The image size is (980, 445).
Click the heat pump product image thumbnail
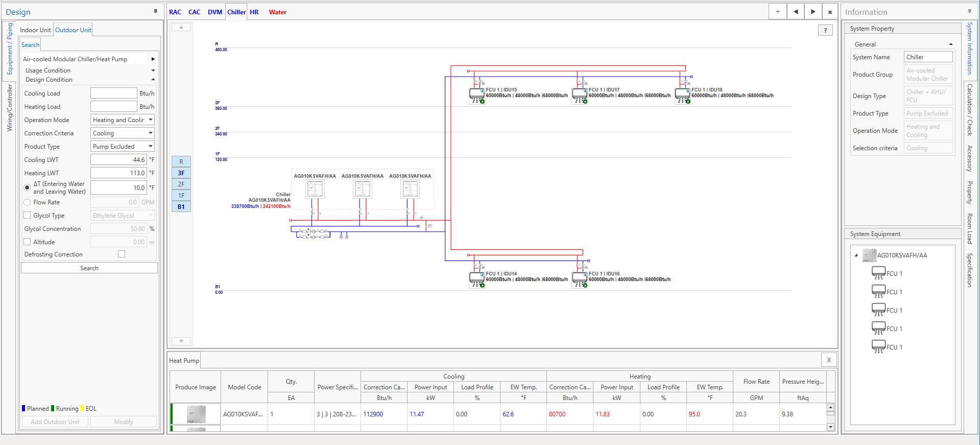point(196,414)
